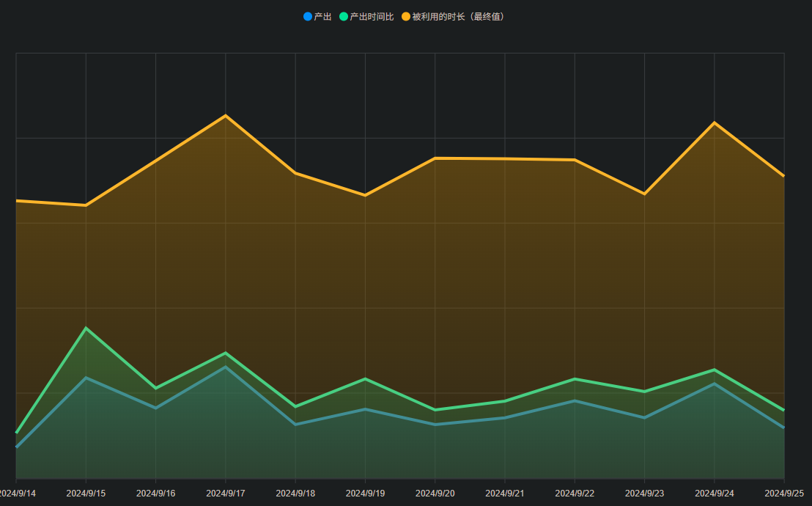The height and width of the screenshot is (506, 812).
Task: Select the green line point at 2024/9/19
Action: [x=365, y=378]
